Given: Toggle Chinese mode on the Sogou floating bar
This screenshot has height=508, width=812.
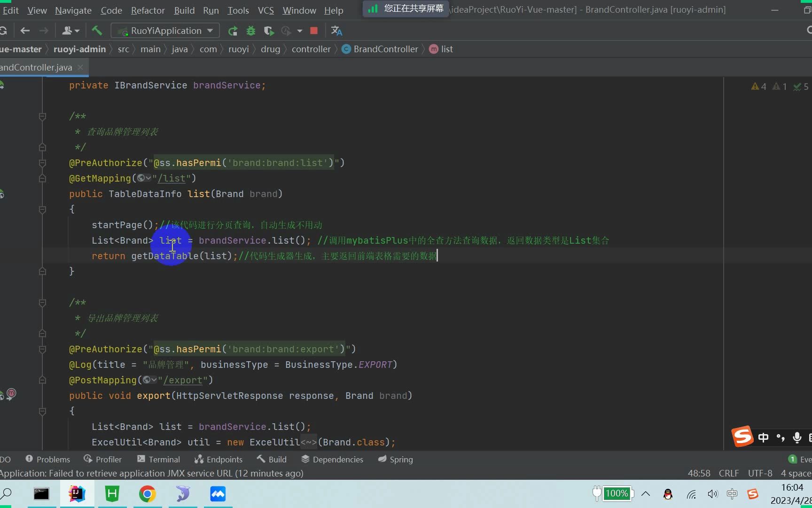Looking at the screenshot, I should 763,438.
